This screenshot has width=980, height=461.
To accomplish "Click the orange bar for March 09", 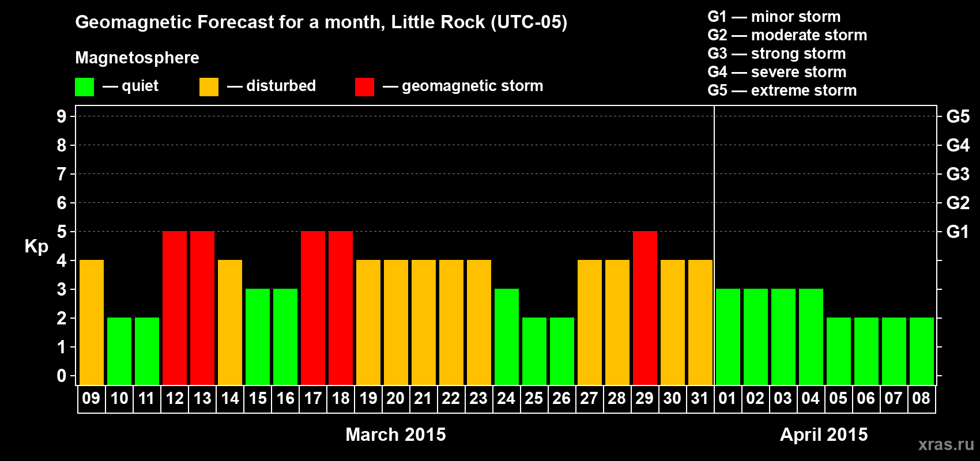I will coord(92,323).
